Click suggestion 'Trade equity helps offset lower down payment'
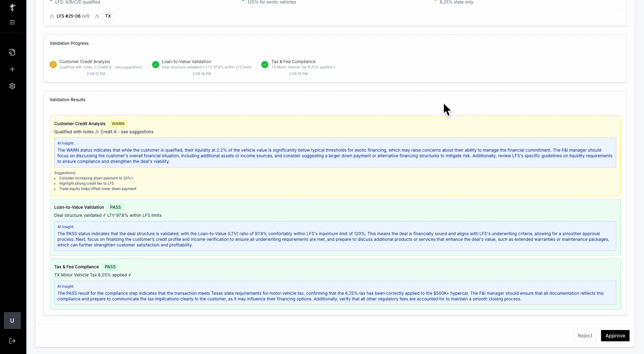 pyautogui.click(x=98, y=189)
